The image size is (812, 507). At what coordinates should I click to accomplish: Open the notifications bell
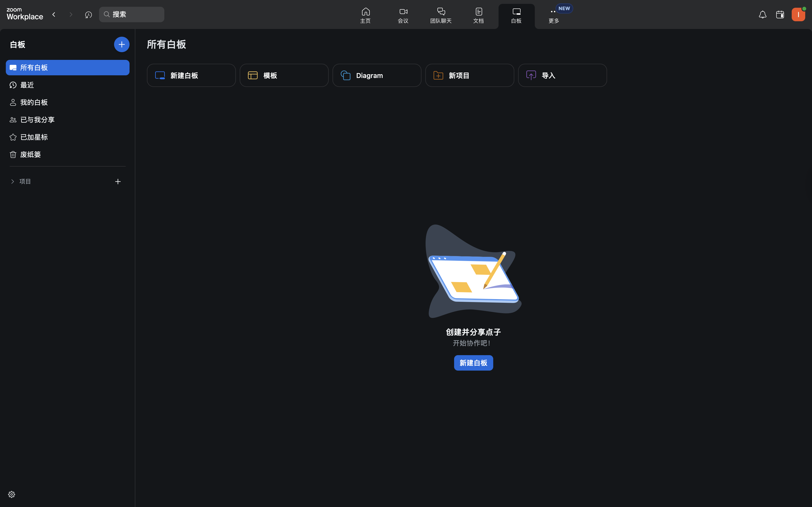coord(762,14)
